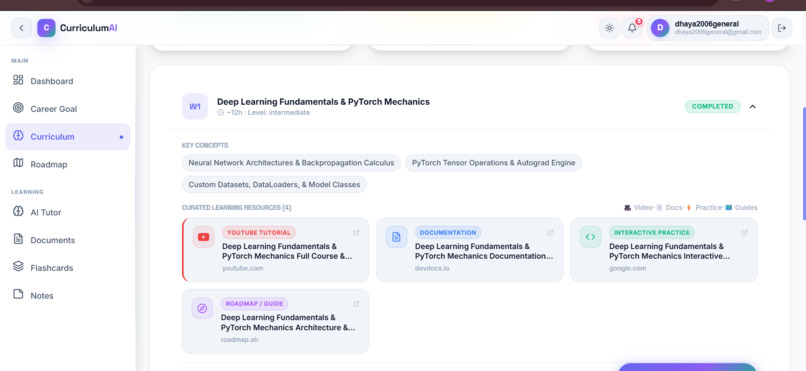The image size is (806, 371).
Task: Click the Documents file icon
Action: click(18, 239)
